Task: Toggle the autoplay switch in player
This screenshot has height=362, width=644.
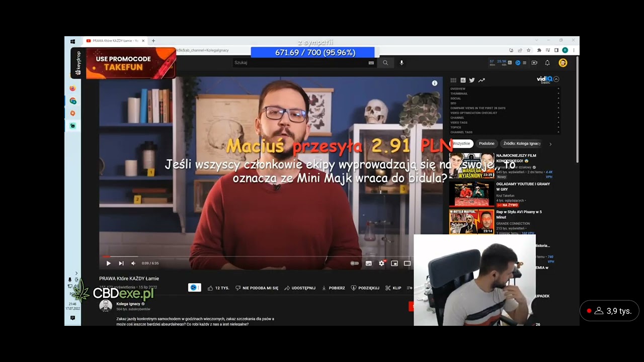Action: pyautogui.click(x=355, y=263)
